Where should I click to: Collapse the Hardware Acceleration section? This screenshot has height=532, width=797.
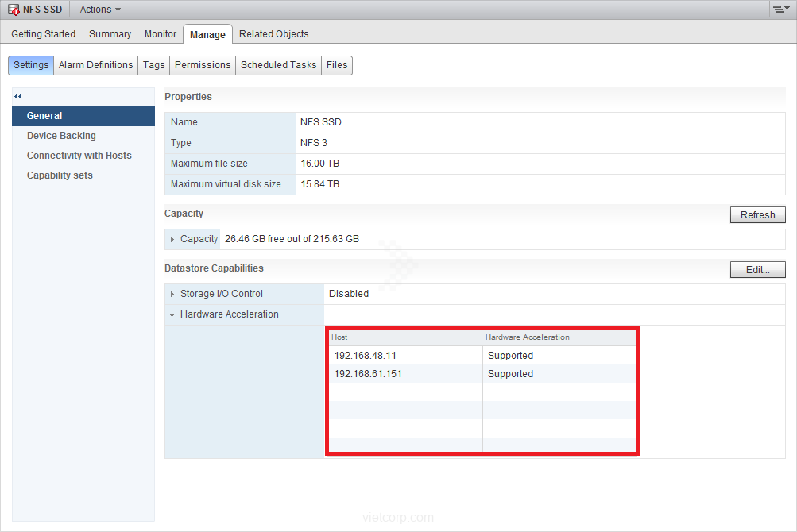[x=172, y=314]
